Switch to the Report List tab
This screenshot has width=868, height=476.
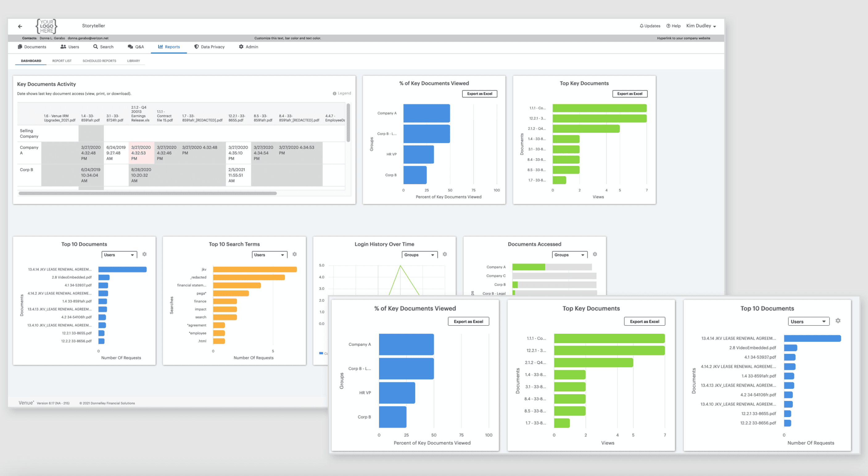62,61
